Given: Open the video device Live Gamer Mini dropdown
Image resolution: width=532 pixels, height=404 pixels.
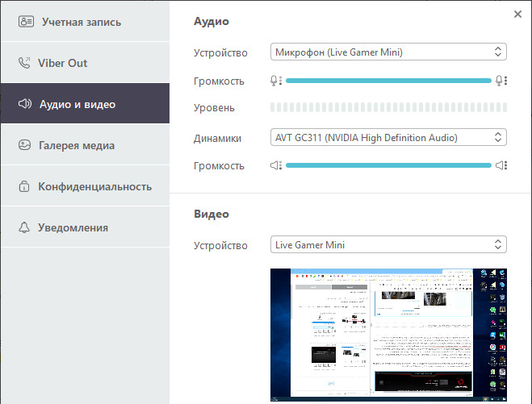Looking at the screenshot, I should (x=388, y=244).
